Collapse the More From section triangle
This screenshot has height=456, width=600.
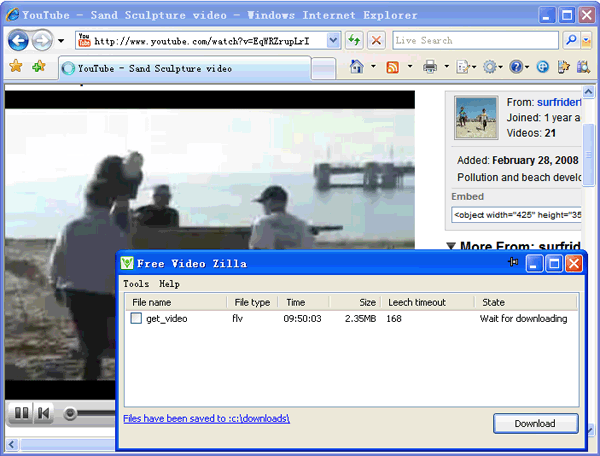click(x=451, y=247)
